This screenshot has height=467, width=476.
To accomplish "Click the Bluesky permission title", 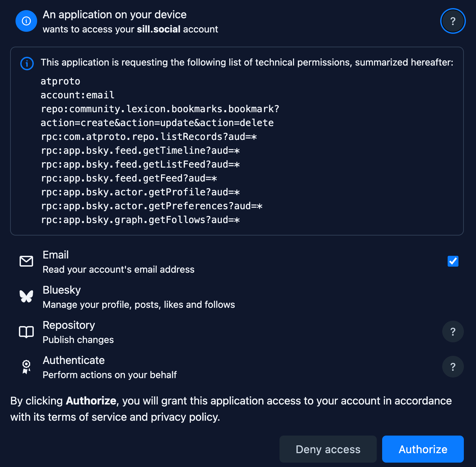I will tap(62, 290).
